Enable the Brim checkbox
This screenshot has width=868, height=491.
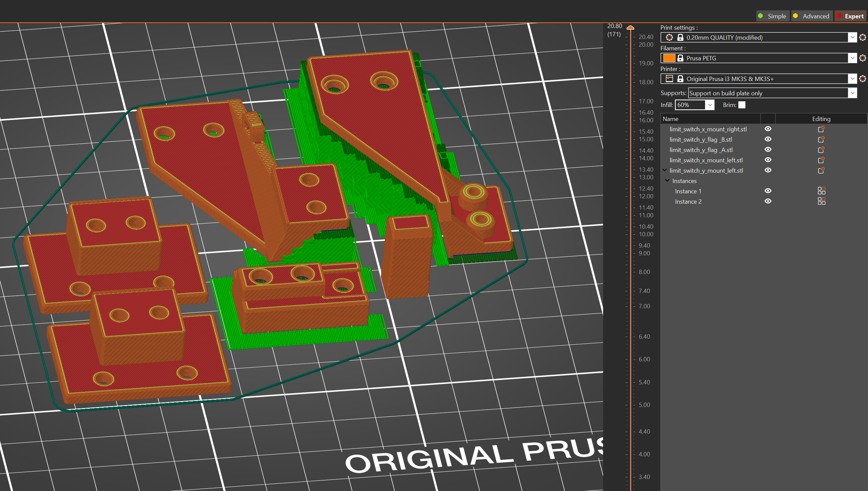click(742, 105)
